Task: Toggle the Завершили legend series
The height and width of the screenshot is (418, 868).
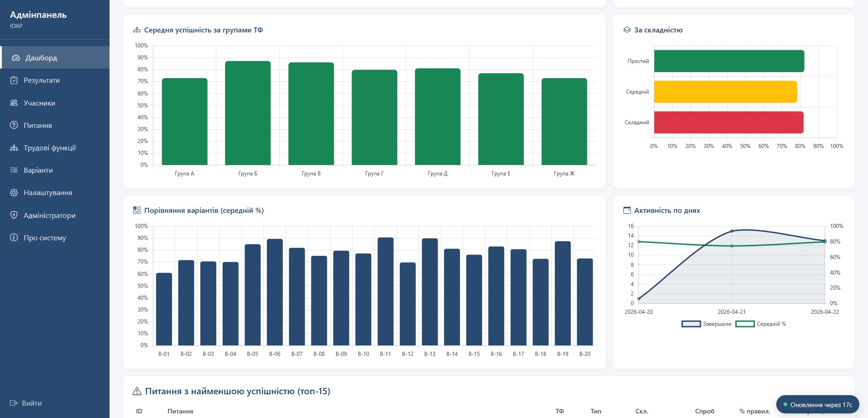Action: point(706,324)
